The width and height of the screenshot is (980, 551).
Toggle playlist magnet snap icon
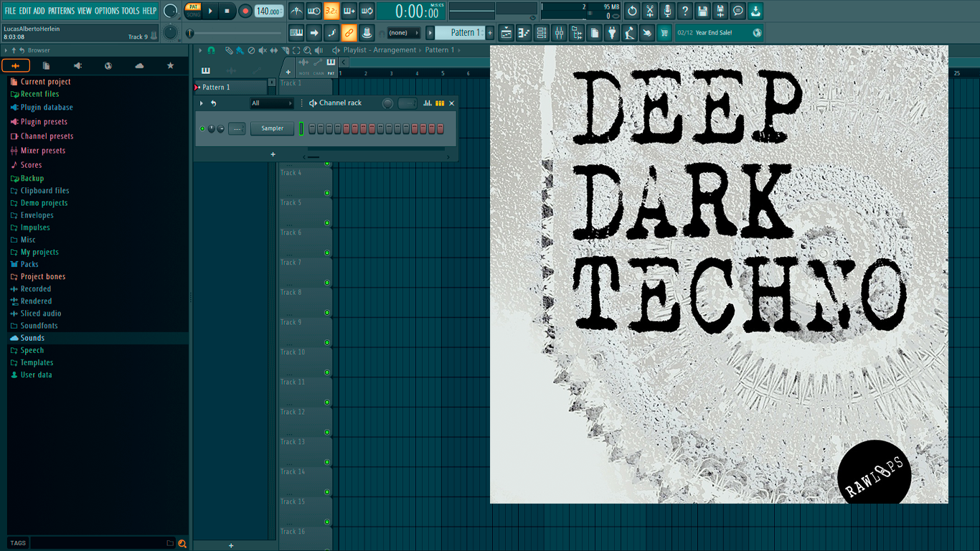pyautogui.click(x=211, y=50)
